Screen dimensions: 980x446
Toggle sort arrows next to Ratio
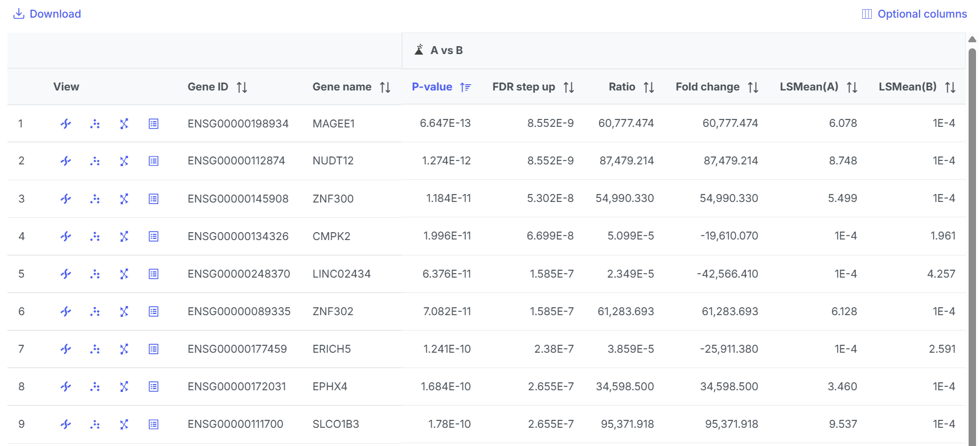(x=649, y=87)
